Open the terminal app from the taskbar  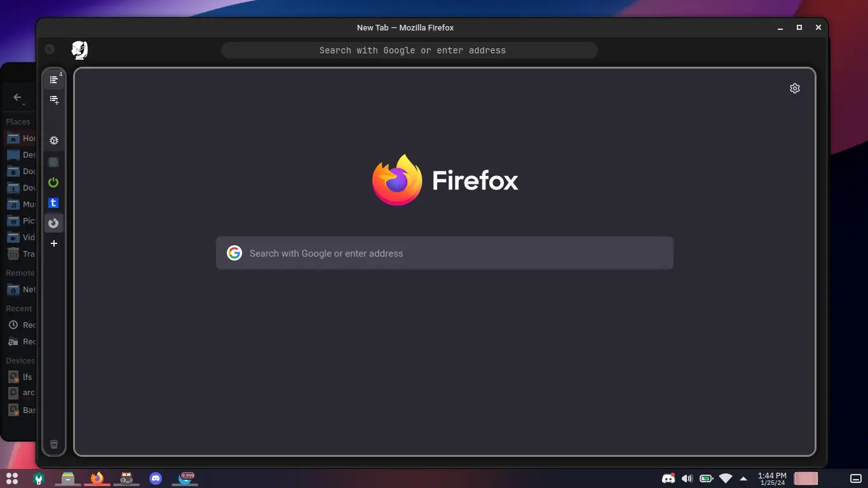[x=126, y=478]
